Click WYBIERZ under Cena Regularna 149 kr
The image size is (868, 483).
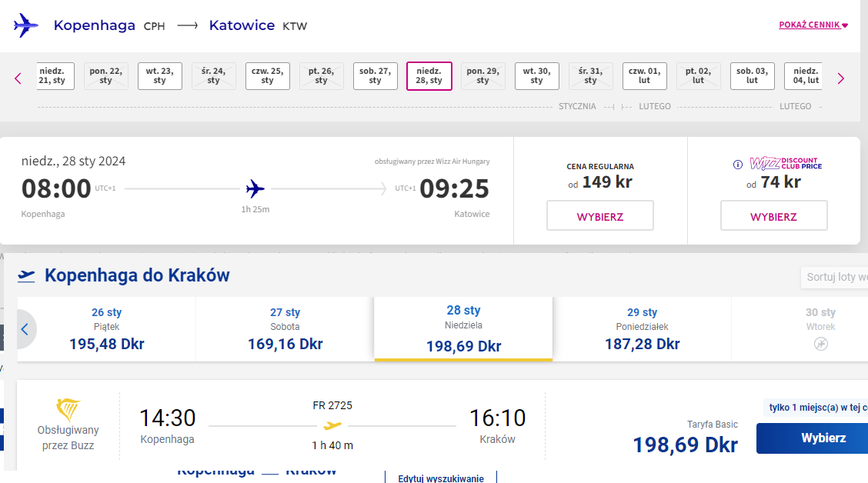point(600,216)
